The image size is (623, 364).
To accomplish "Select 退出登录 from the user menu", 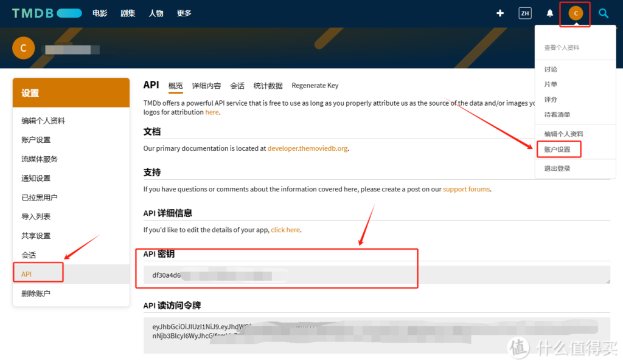I will tap(557, 168).
